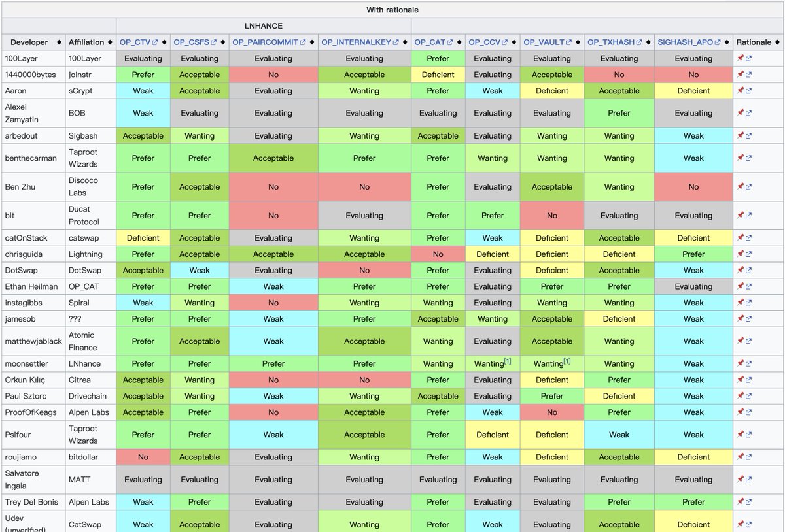This screenshot has height=532, width=785.
Task: Select 'joinstr' affiliation cell
Action: coord(90,75)
